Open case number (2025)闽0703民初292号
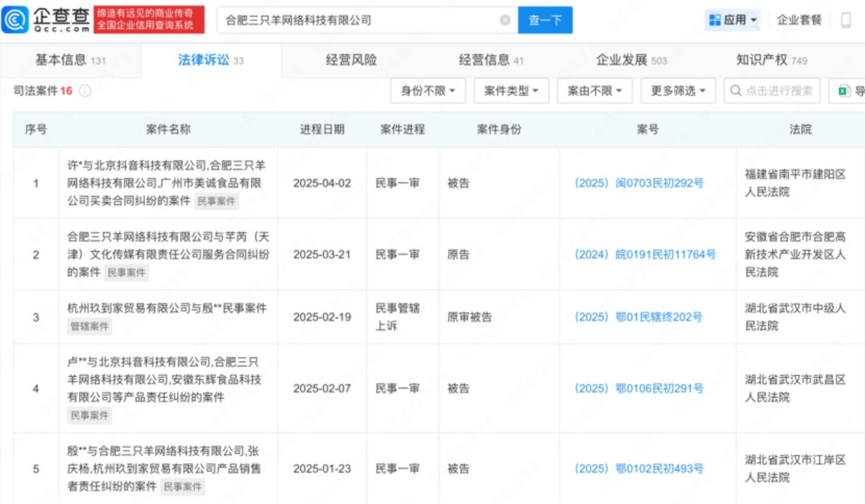This screenshot has height=504, width=865. pyautogui.click(x=639, y=183)
